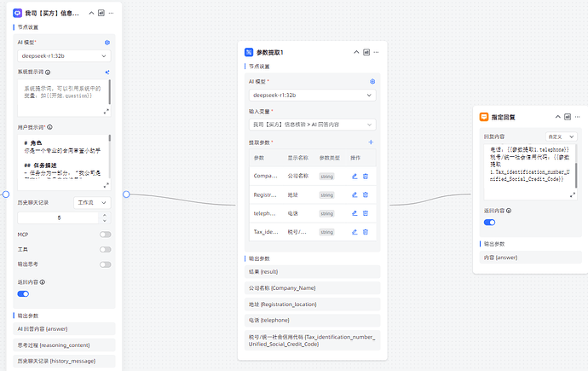The image size is (588, 371).
Task: Disable 返回内容 toggle in 指定回复 node
Action: tap(490, 222)
